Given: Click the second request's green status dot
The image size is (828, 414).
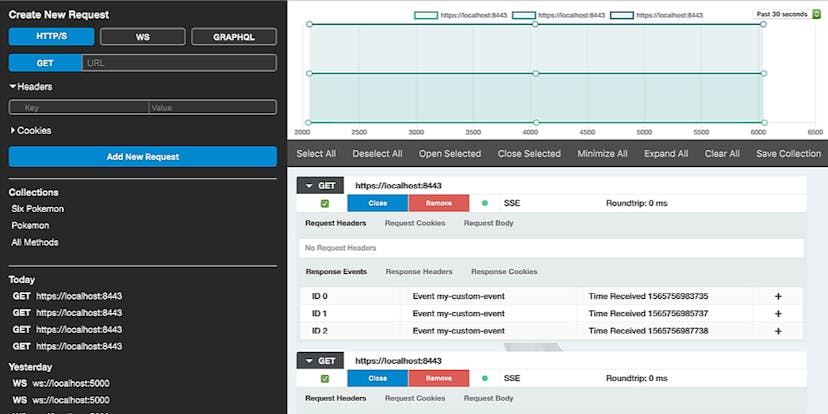Looking at the screenshot, I should [485, 378].
